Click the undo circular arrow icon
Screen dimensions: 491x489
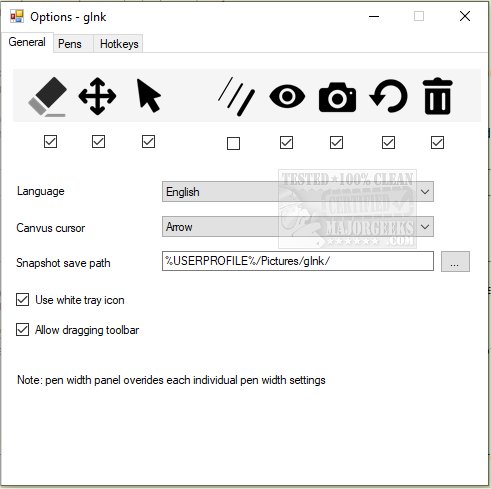pyautogui.click(x=388, y=96)
